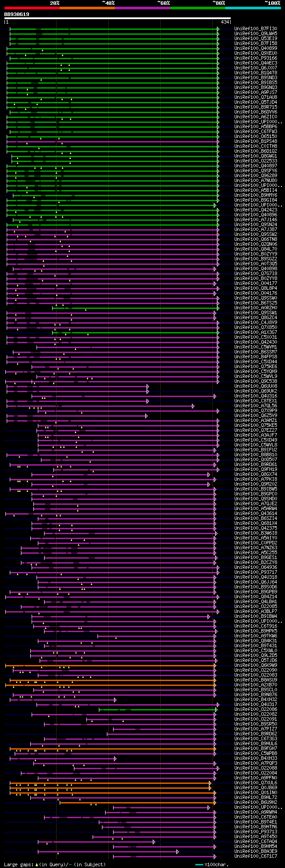This screenshot has width=285, height=868.
Task: Open hit UniRef100_Q40899
Action: pyautogui.click(x=256, y=48)
